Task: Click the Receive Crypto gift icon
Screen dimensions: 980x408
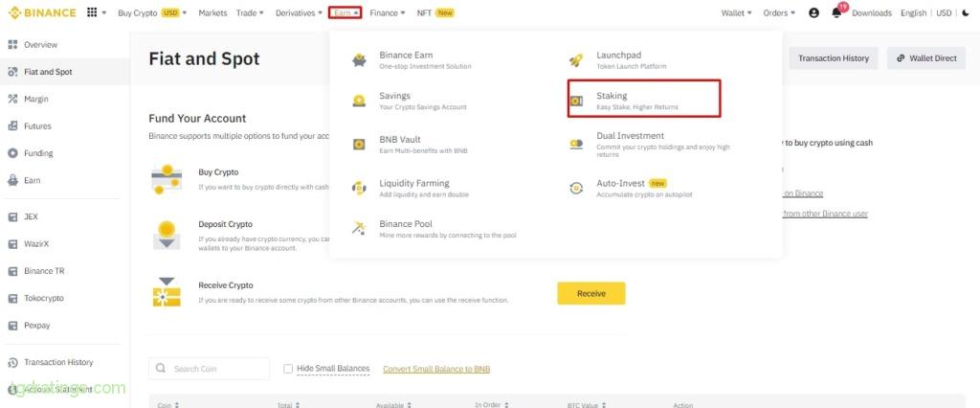Action: pyautogui.click(x=167, y=291)
